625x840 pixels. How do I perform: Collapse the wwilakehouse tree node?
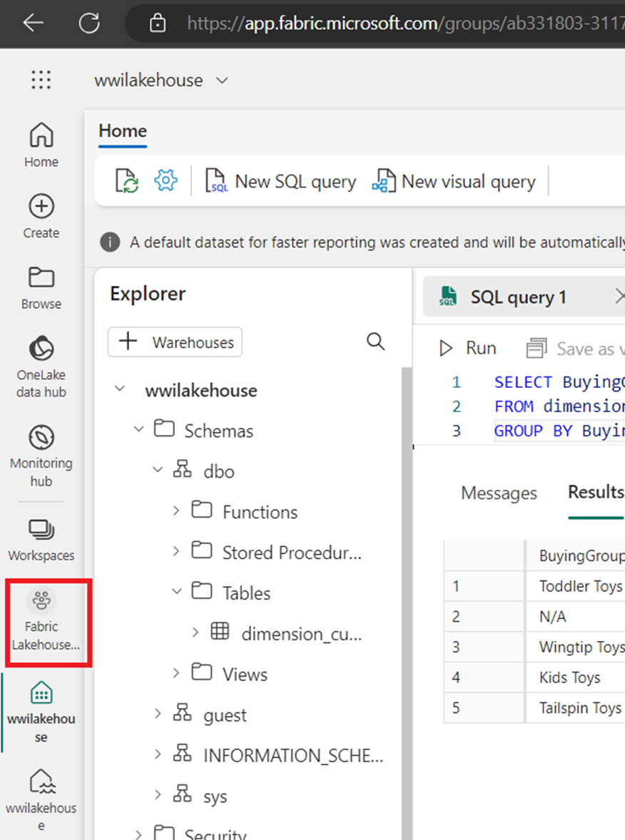click(x=120, y=389)
